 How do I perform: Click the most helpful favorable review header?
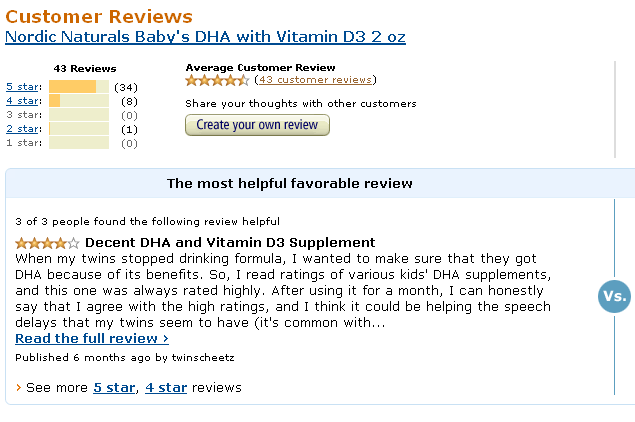pyautogui.click(x=290, y=183)
